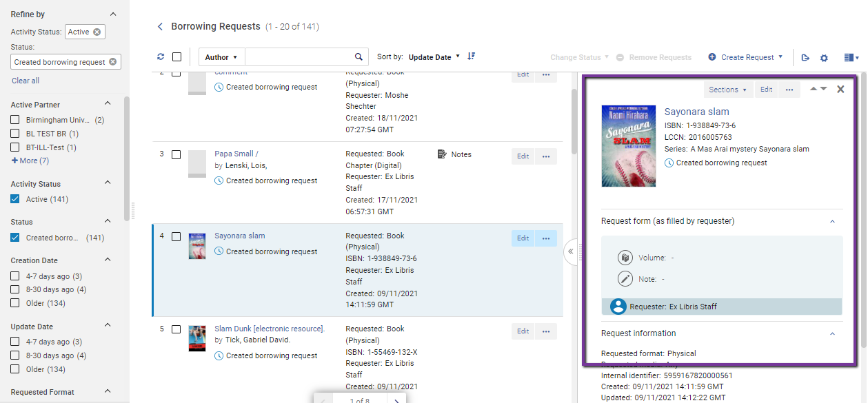Image resolution: width=868 pixels, height=403 pixels.
Task: Click the Note pencil icon
Action: tap(625, 279)
